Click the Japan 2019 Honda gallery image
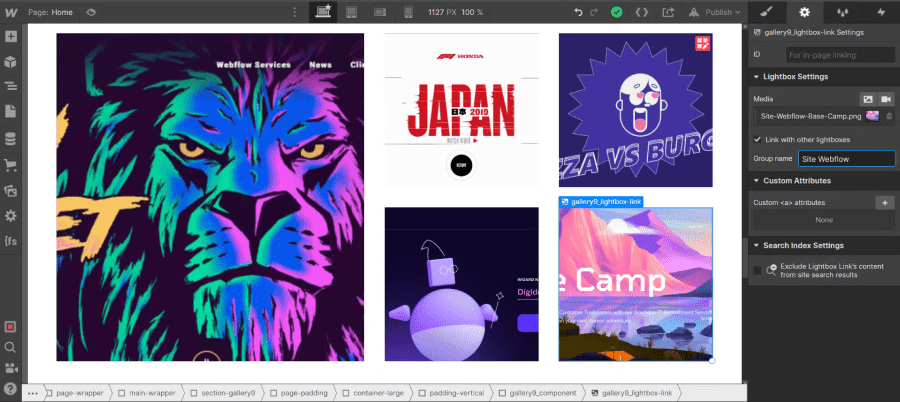Screen dimensions: 900x402 coord(462,110)
